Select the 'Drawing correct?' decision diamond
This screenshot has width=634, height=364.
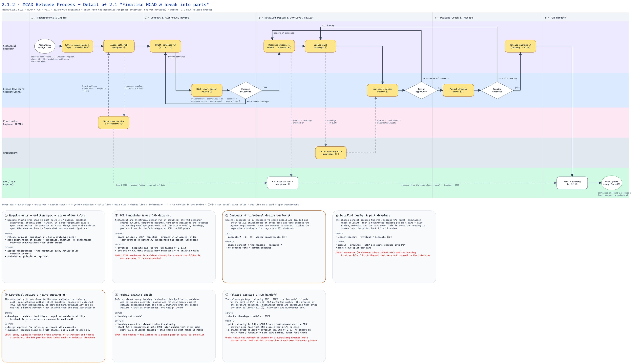[x=497, y=90]
